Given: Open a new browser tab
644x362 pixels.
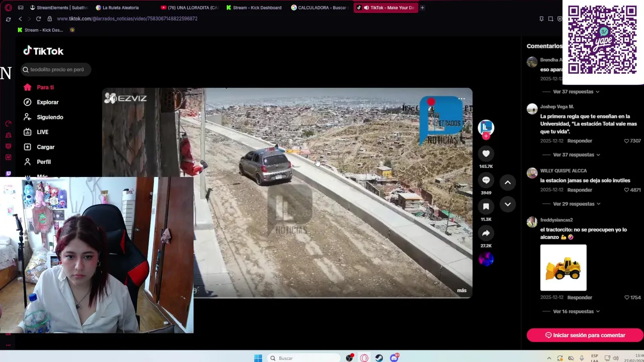Looking at the screenshot, I should [422, 8].
